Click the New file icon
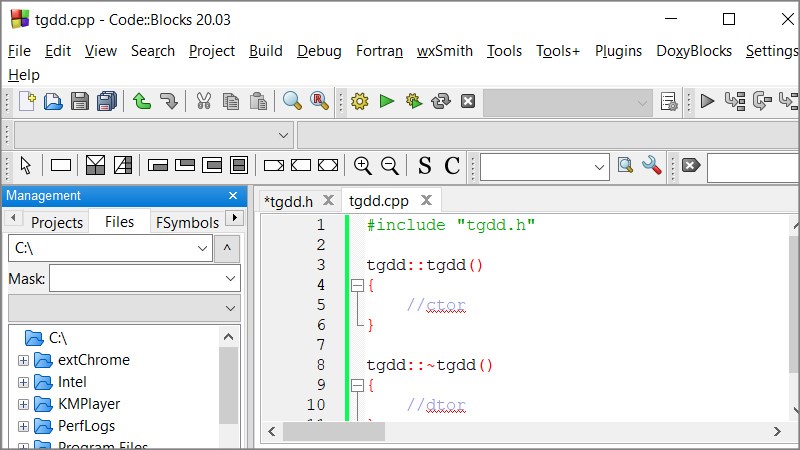Screen dimensions: 800x450 tap(27, 101)
